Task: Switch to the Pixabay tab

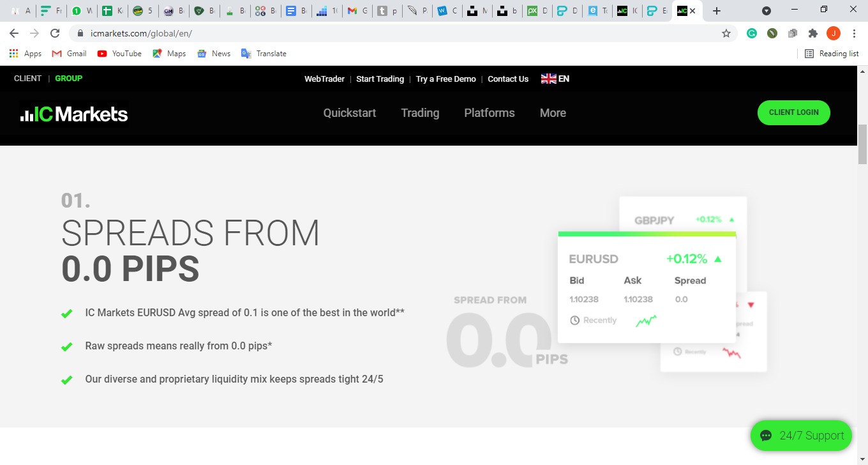Action: click(x=537, y=11)
